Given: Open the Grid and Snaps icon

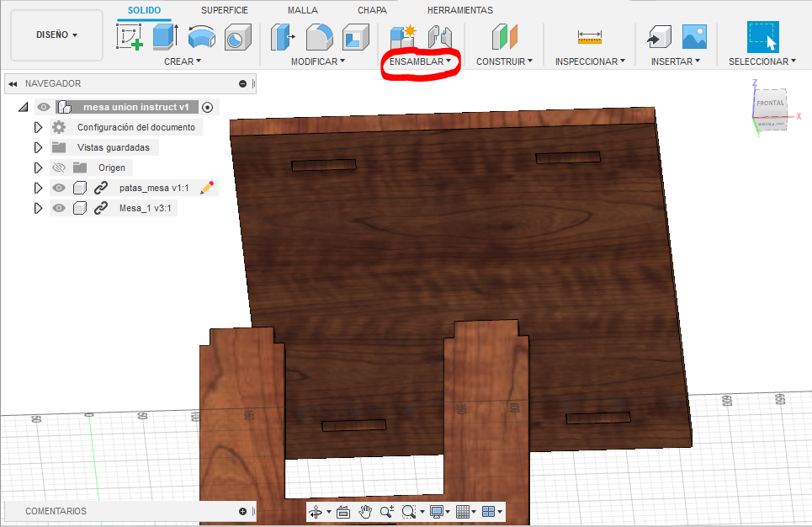Looking at the screenshot, I should 463,512.
